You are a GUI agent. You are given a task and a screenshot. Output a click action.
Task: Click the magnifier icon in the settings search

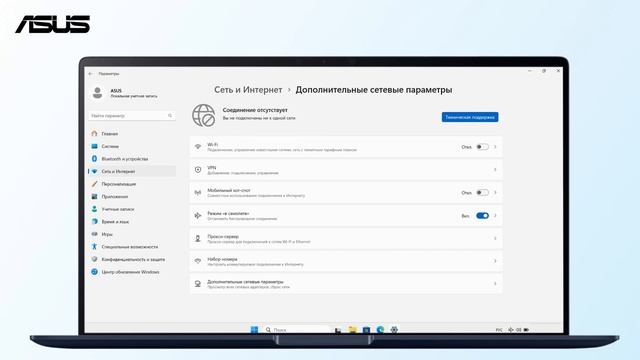click(x=170, y=116)
